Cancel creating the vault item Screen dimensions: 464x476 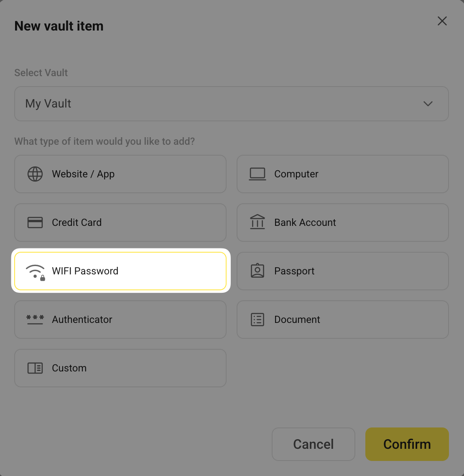point(313,444)
